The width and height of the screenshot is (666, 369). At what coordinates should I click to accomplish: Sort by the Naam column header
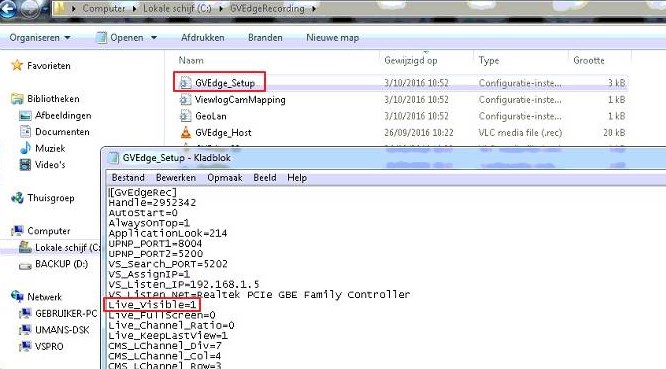pos(191,60)
